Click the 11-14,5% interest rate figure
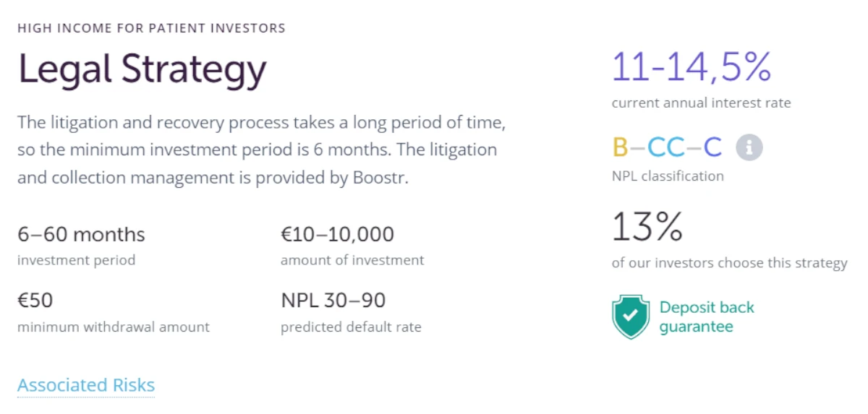868x414 pixels. pyautogui.click(x=692, y=67)
